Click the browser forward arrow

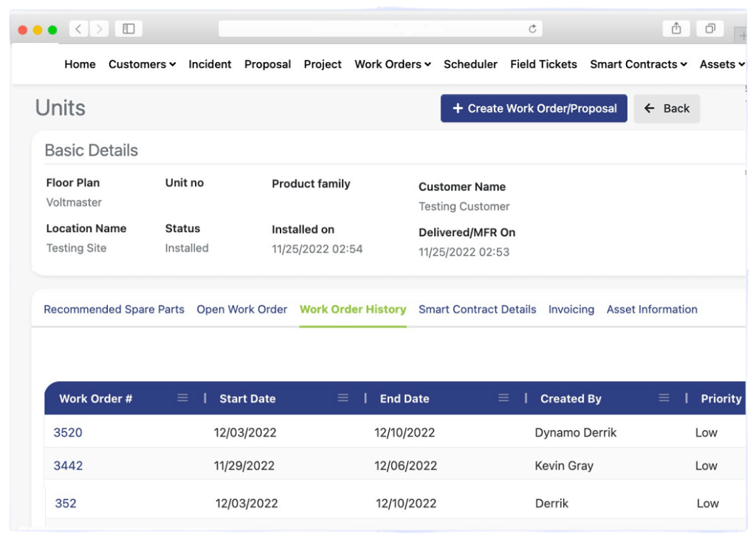click(x=99, y=29)
